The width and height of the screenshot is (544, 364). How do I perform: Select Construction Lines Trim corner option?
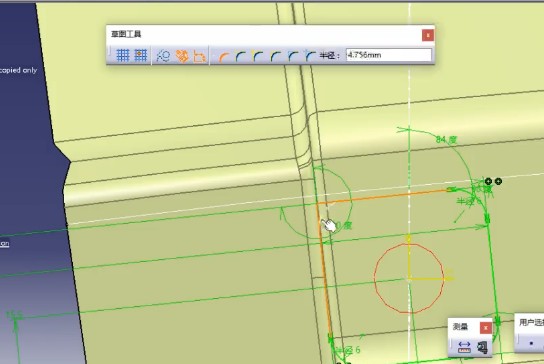pos(293,56)
